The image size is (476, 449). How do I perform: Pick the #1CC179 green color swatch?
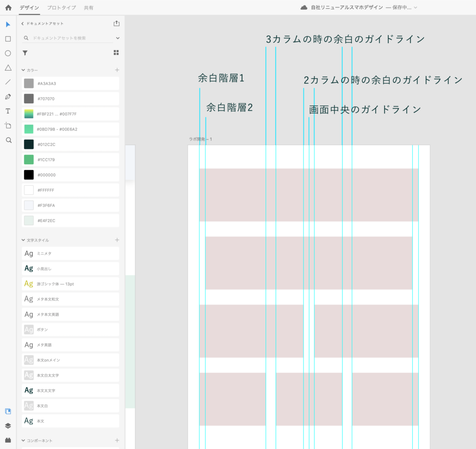click(x=29, y=160)
